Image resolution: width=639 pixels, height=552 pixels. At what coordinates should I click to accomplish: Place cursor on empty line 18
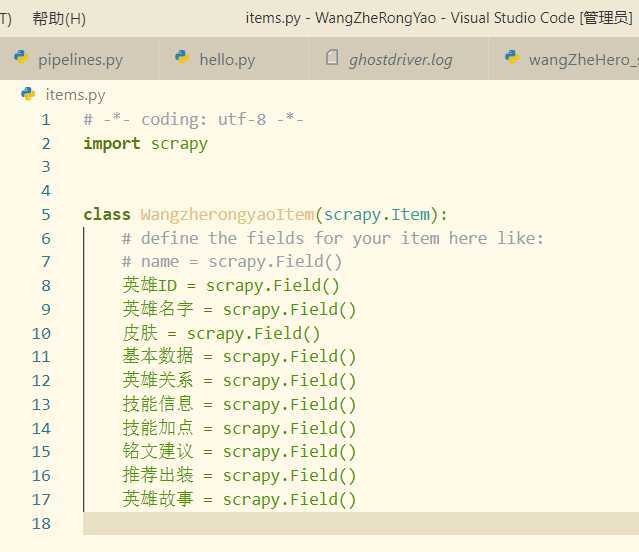coord(361,523)
